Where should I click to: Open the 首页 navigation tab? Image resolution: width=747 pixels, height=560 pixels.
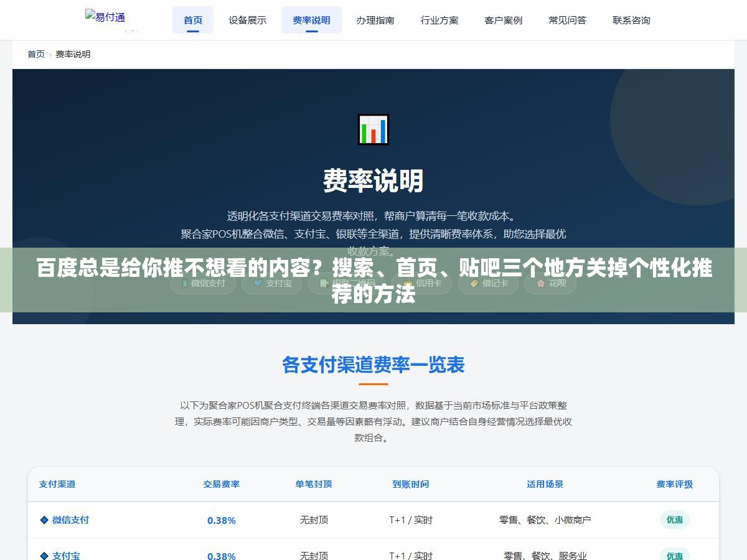(x=193, y=20)
